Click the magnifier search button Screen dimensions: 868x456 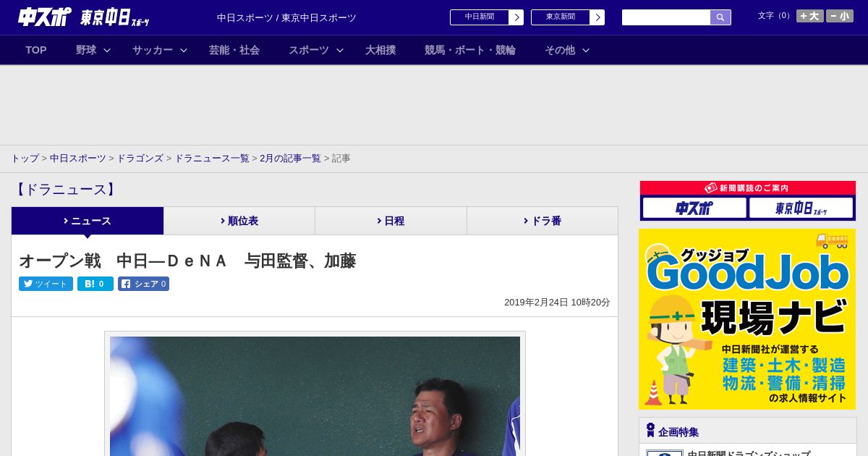720,17
